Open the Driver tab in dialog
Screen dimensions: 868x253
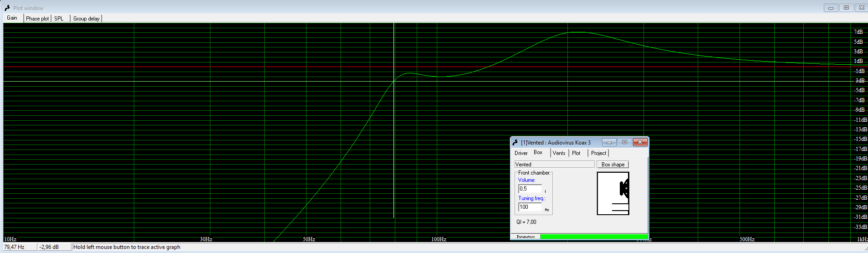pyautogui.click(x=521, y=153)
